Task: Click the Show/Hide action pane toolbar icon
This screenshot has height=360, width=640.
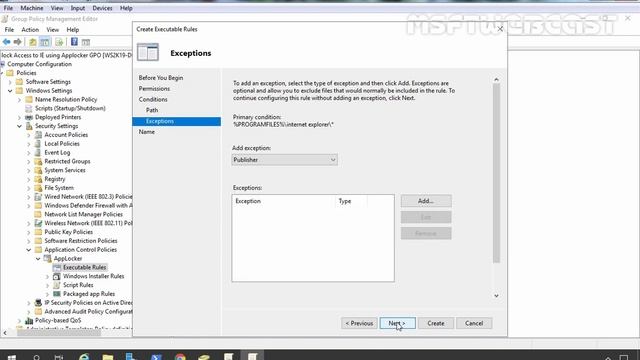Action: click(86, 42)
